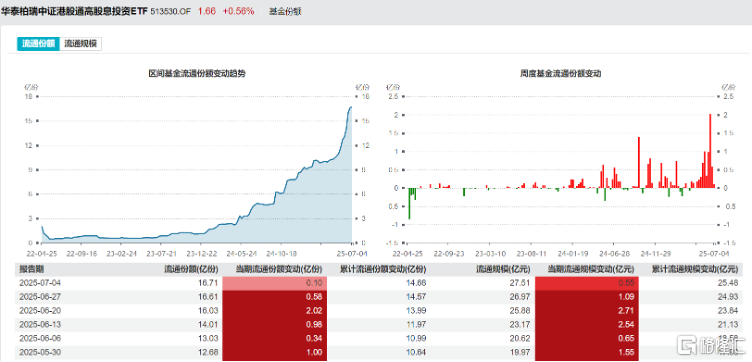752x362 pixels.
Task: Click fund name 华泰柏瑞中证港股通高股息投资ETF
Action: 74,12
